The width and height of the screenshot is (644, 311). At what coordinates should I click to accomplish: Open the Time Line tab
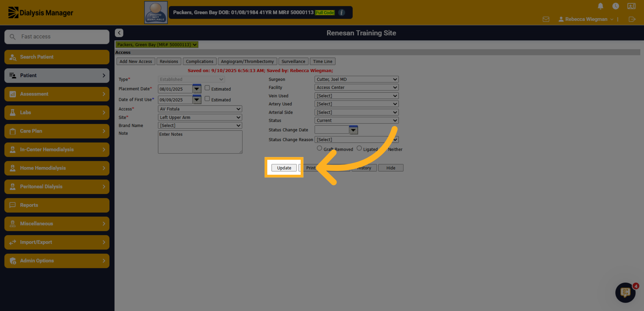coord(323,61)
